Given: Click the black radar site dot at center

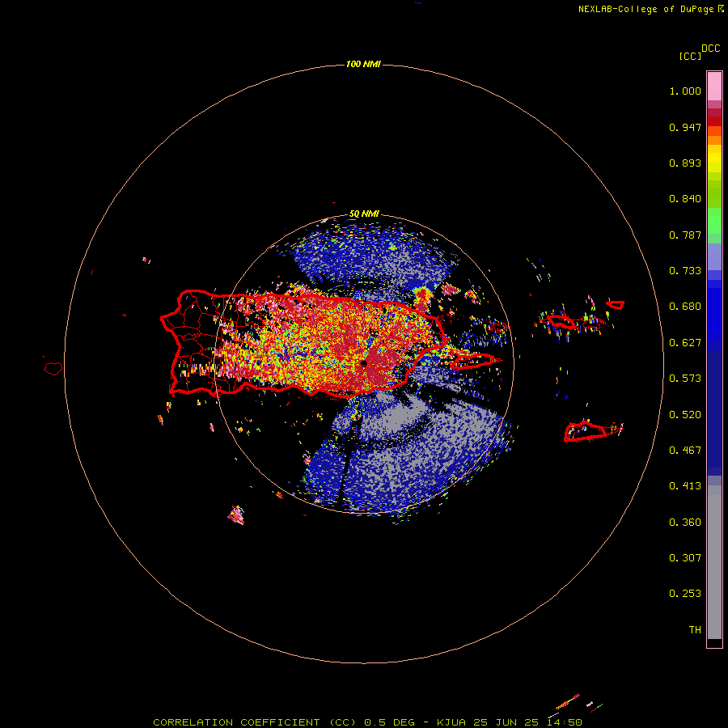Looking at the screenshot, I should pyautogui.click(x=363, y=362).
